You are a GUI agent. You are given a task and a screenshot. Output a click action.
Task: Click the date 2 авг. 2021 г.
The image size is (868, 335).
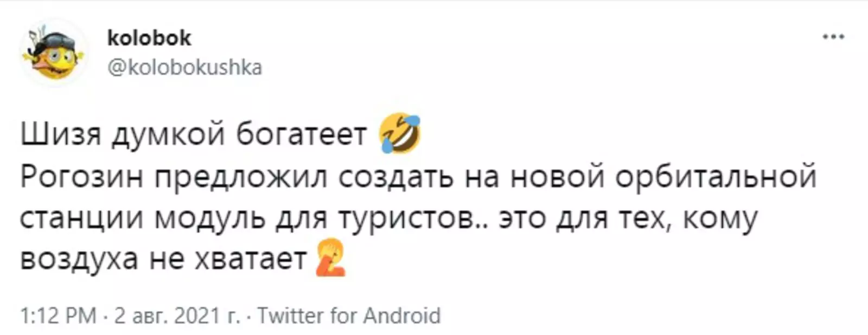(177, 315)
